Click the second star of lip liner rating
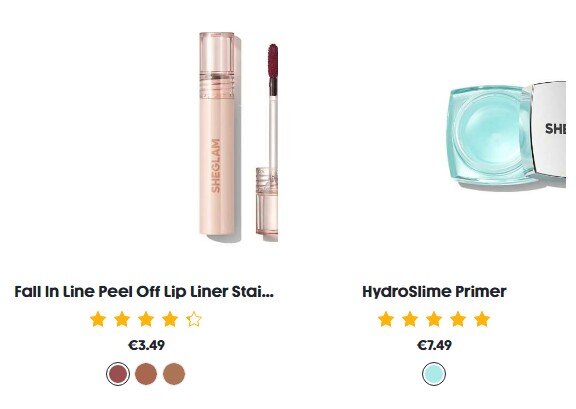576x409 pixels. click(x=122, y=319)
